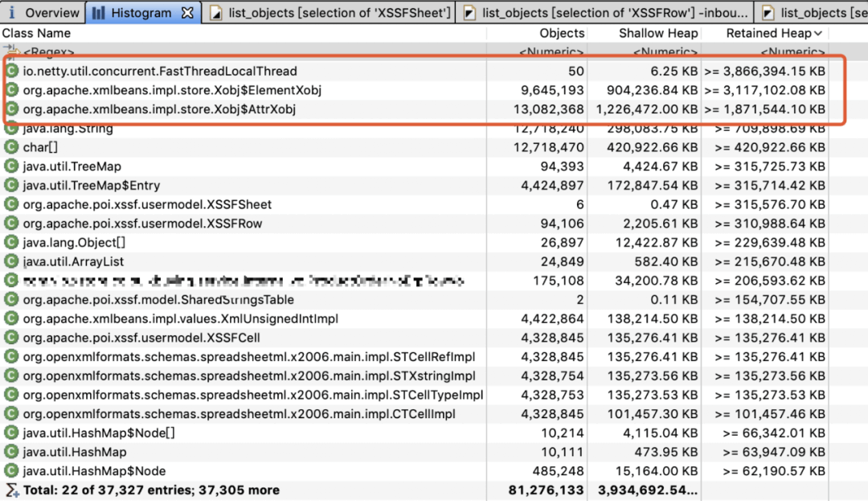Select the XmlUnsignedIntImpl class name
This screenshot has width=868, height=501.
point(181,318)
